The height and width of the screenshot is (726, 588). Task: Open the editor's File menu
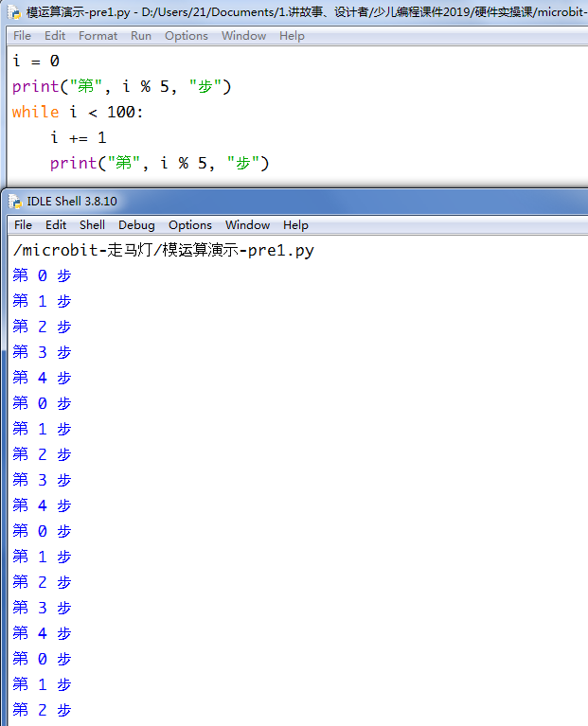tap(23, 36)
